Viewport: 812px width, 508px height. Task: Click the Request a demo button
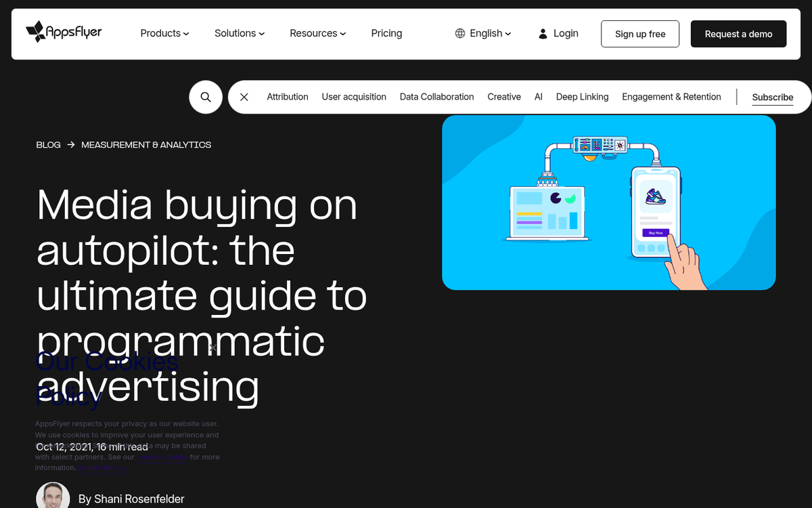(738, 34)
